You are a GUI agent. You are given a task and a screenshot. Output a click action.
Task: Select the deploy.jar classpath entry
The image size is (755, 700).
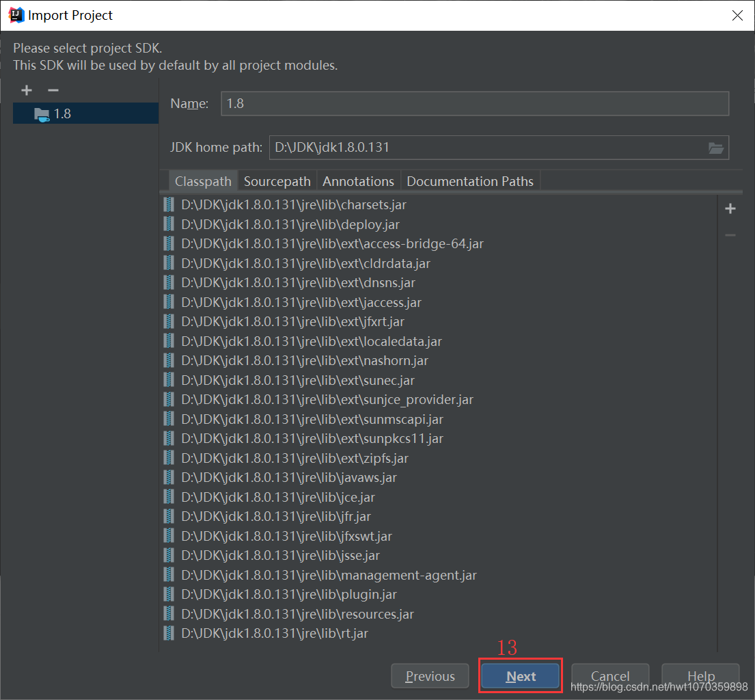click(x=439, y=224)
